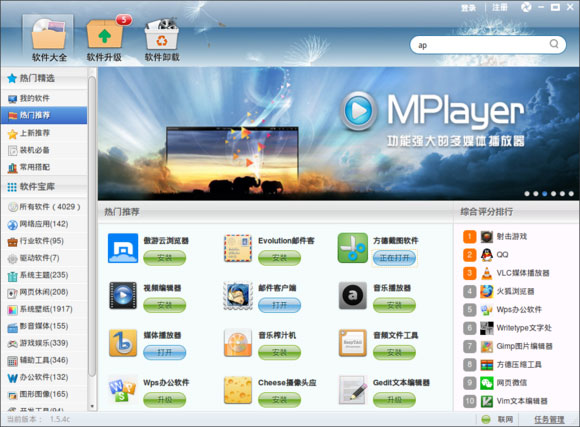Click the MPlayer banner image
The image size is (580, 427).
pos(338,134)
